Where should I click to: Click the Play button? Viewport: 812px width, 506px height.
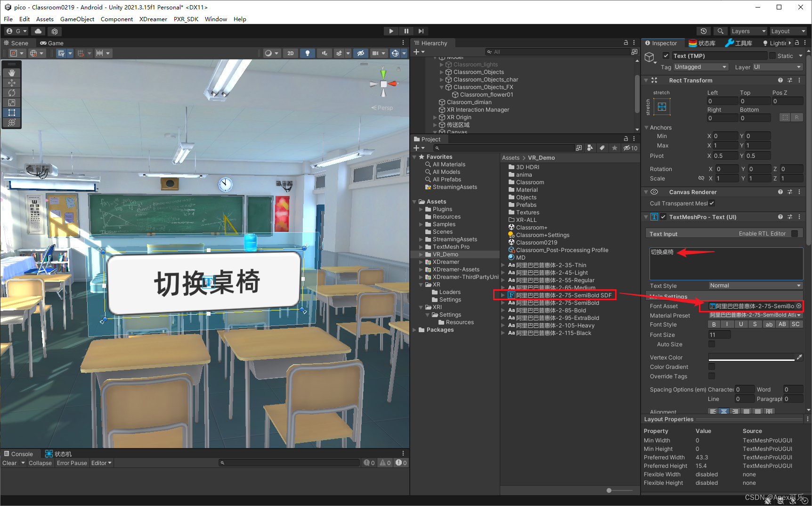(391, 31)
